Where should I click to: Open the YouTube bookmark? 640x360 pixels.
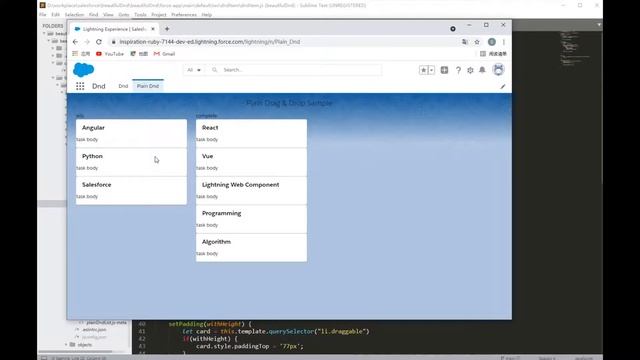click(x=110, y=54)
